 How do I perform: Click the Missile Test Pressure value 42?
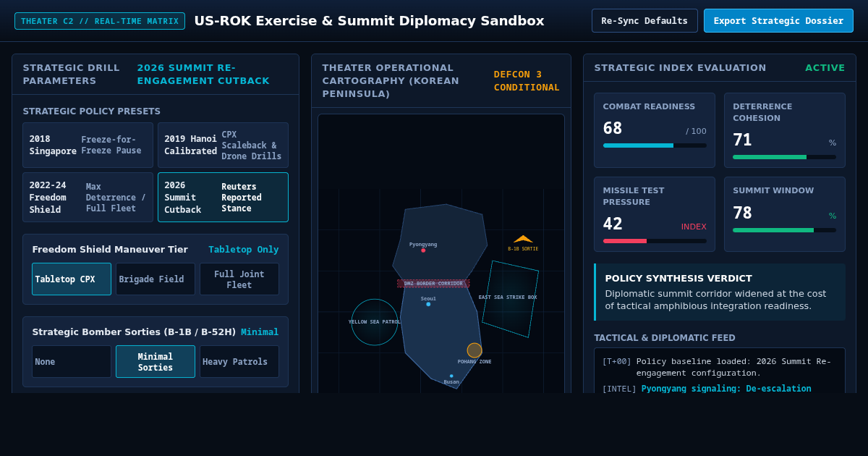pyautogui.click(x=613, y=224)
